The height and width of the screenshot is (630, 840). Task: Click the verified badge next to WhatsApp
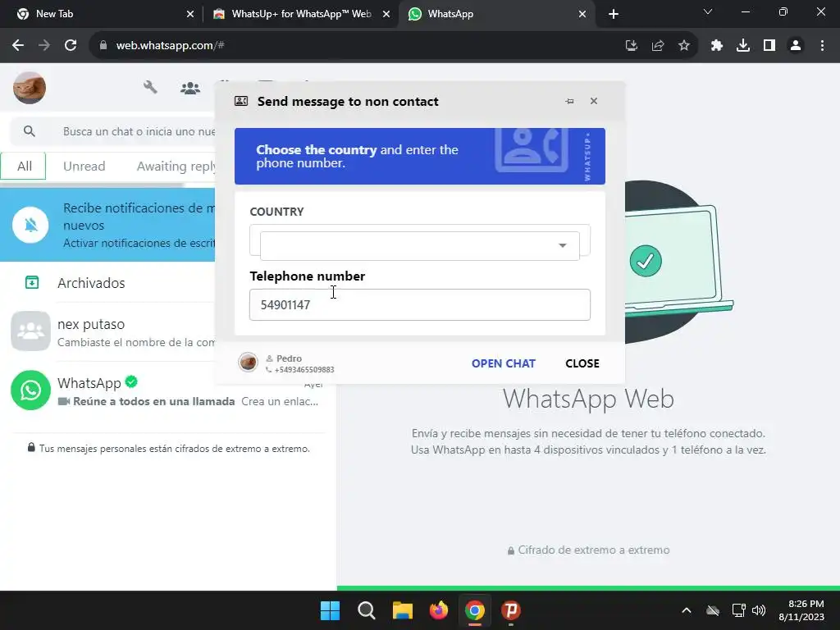[x=131, y=382]
